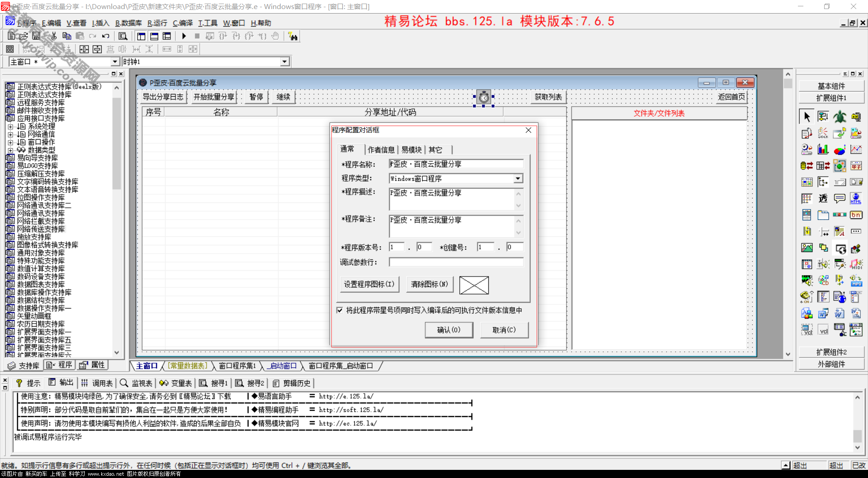This screenshot has width=868, height=478.
Task: Select the folder tab component icon
Action: coord(823,215)
